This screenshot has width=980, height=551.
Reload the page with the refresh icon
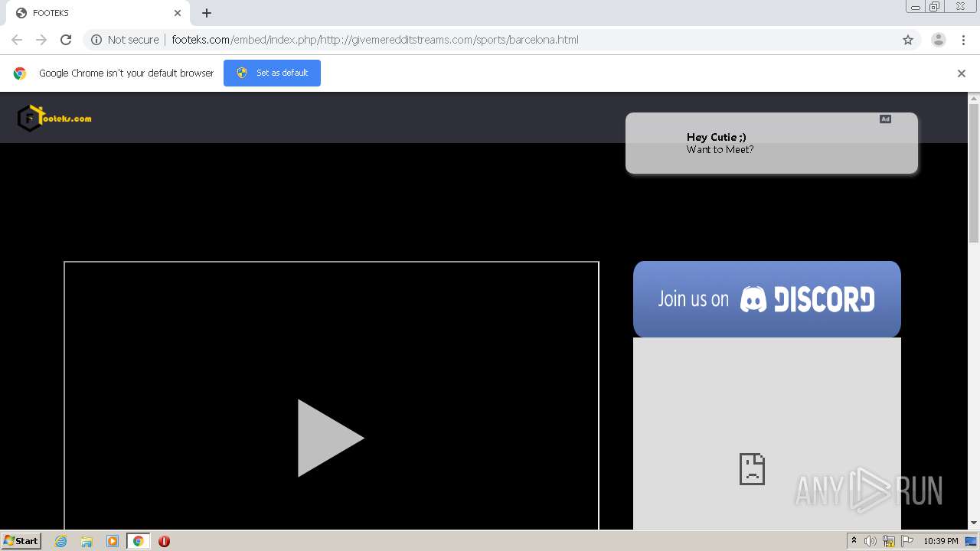[x=66, y=40]
